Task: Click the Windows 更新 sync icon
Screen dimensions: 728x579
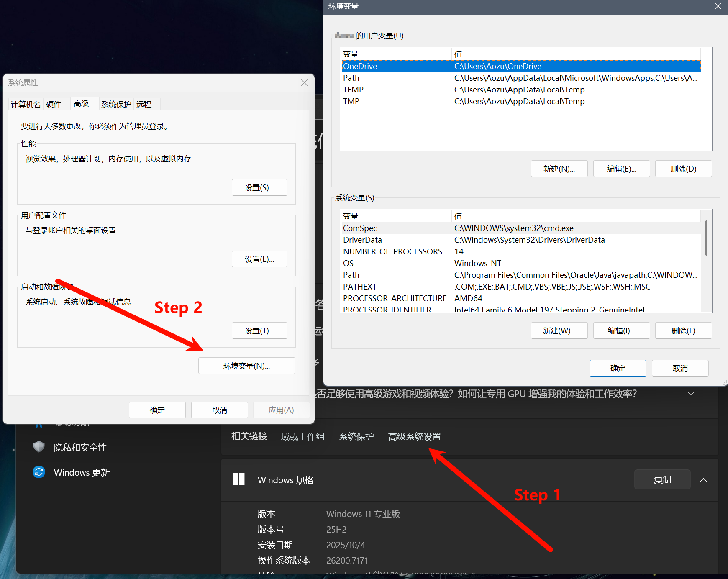Action: (x=39, y=472)
